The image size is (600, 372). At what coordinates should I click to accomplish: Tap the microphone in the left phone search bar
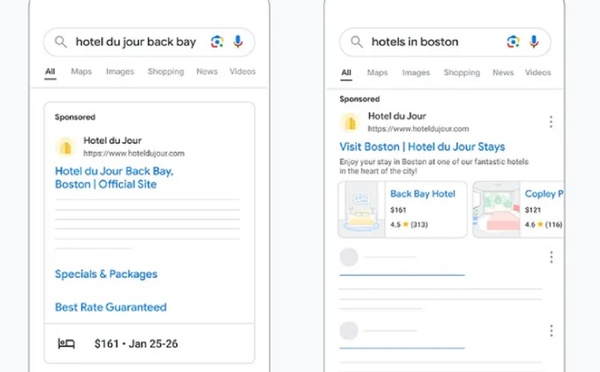238,41
